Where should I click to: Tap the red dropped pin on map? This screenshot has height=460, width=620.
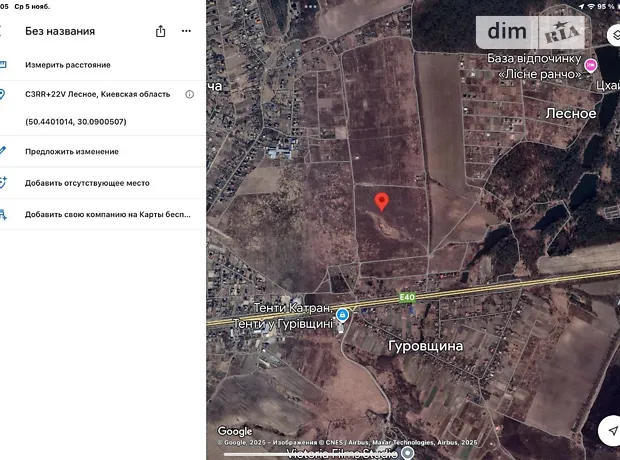(381, 202)
